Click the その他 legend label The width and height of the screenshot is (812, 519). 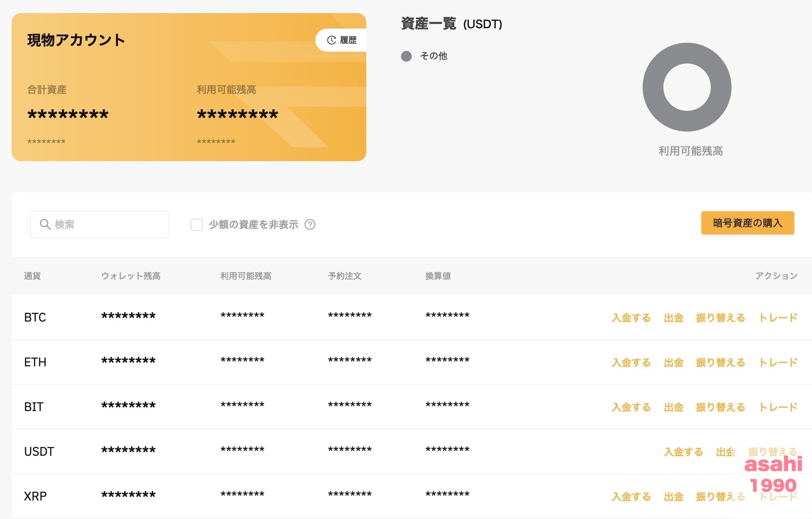tap(433, 56)
